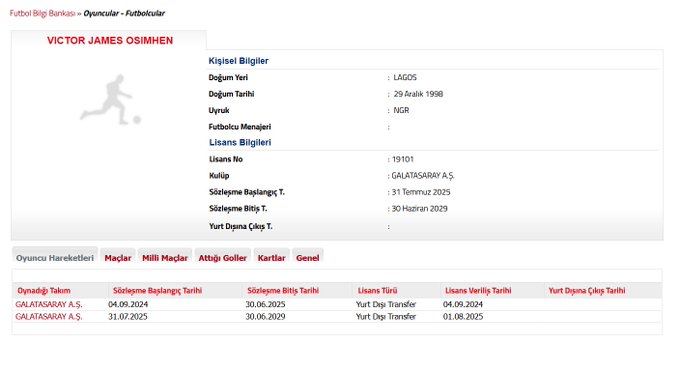The height and width of the screenshot is (371, 680).
Task: Click the VICTOR JAMES OSIMHEN heading
Action: click(x=110, y=40)
